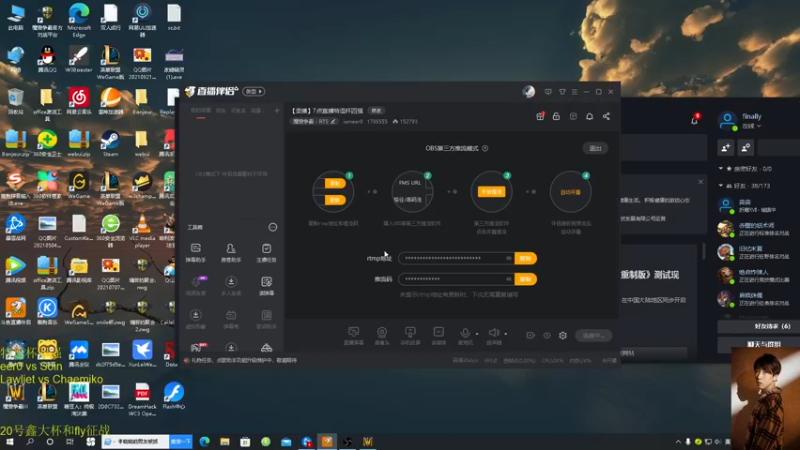Open virtual avatar download tool in toolbox
800x450 pixels.
point(196,319)
